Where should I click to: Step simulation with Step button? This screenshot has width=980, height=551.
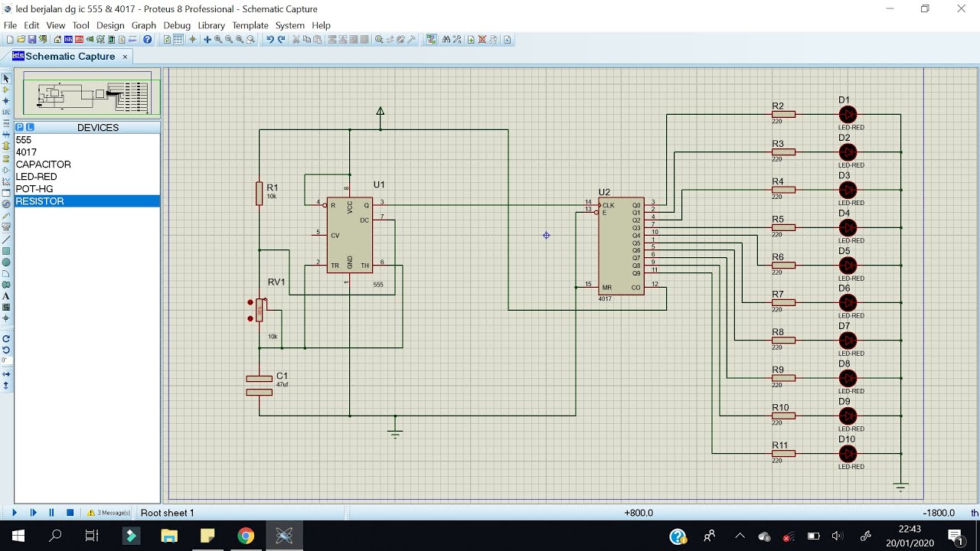pyautogui.click(x=33, y=513)
